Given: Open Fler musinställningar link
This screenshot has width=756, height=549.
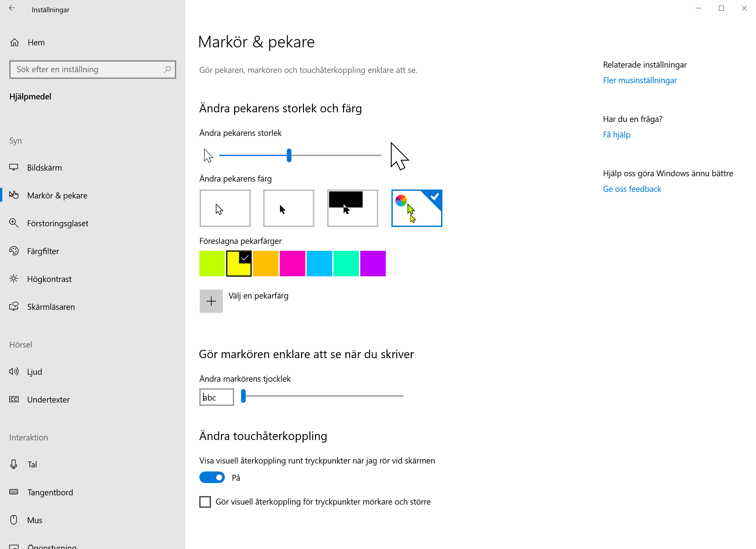Looking at the screenshot, I should pyautogui.click(x=640, y=80).
